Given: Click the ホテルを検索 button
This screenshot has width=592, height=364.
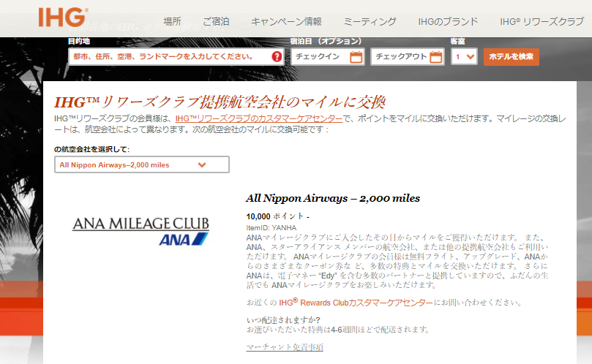Looking at the screenshot, I should coord(512,56).
